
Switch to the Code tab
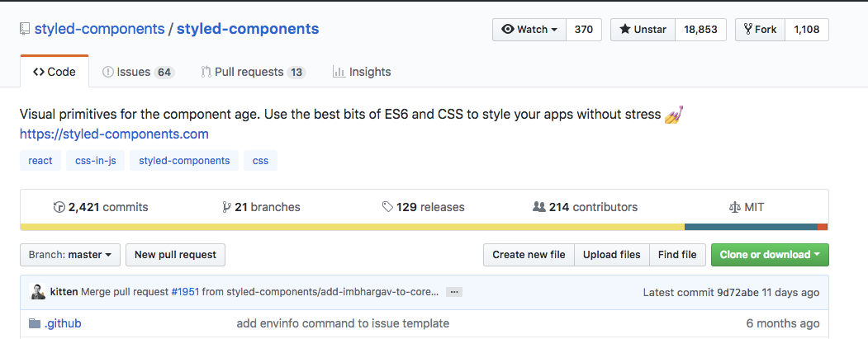click(x=55, y=72)
